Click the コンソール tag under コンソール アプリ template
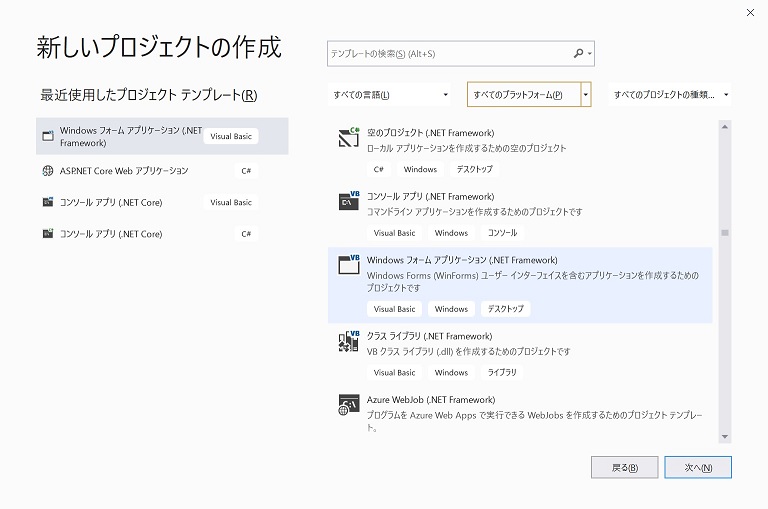Viewport: 768px width, 509px height. click(503, 233)
